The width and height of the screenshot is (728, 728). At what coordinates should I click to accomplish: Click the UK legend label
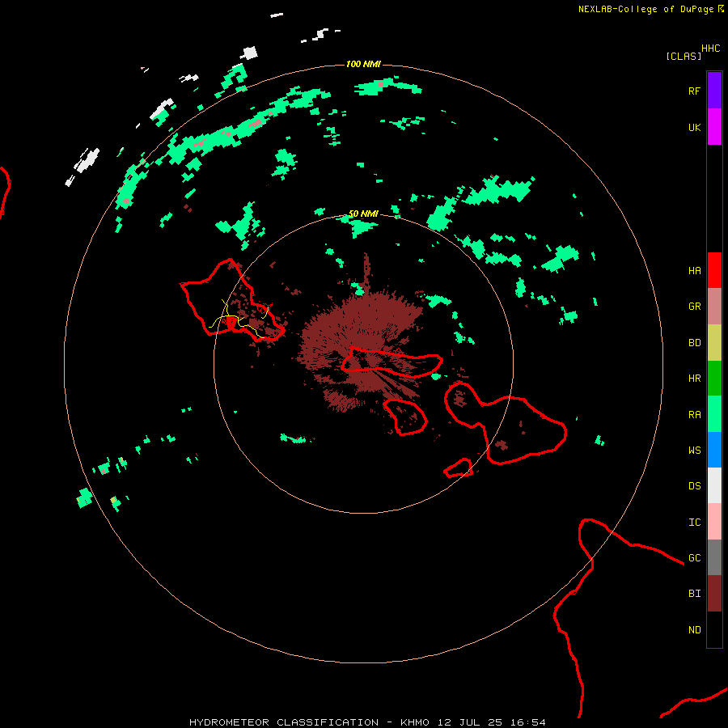[x=694, y=127]
